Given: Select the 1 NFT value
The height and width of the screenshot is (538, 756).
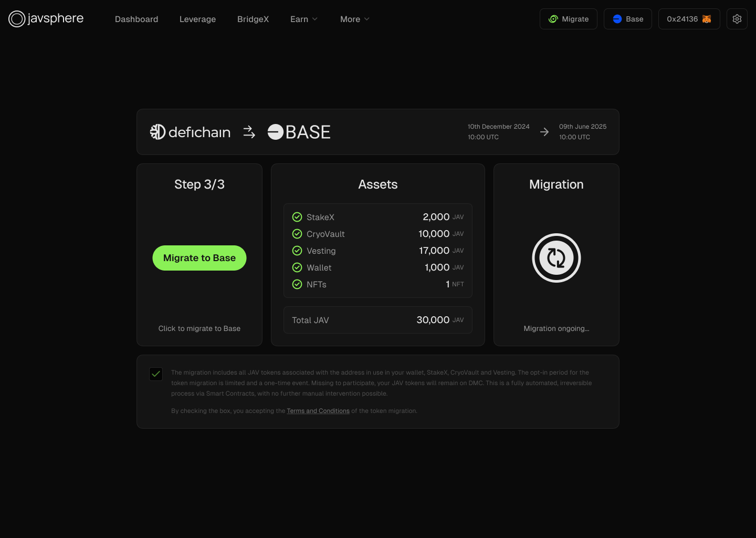Looking at the screenshot, I should pos(455,284).
